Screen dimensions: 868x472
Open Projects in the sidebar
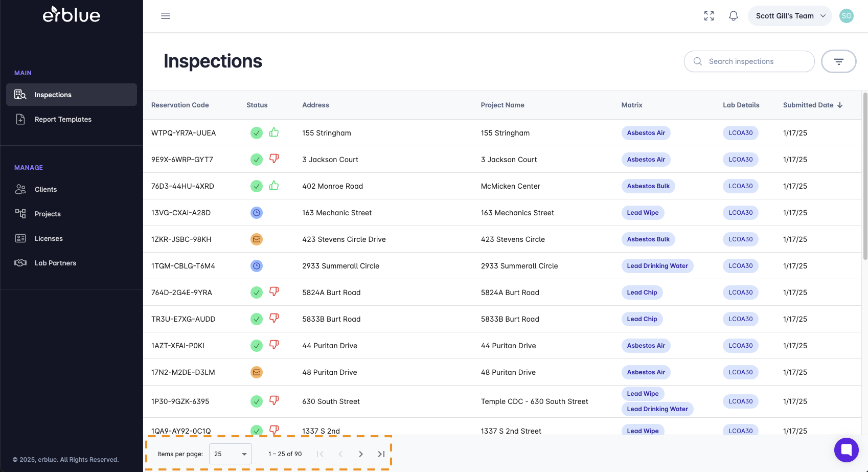click(72, 214)
